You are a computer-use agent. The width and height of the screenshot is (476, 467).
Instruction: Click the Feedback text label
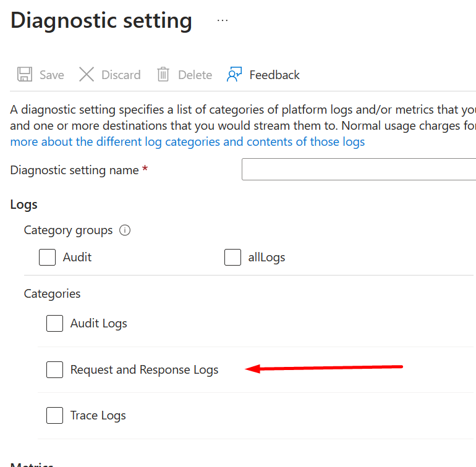[x=274, y=75]
